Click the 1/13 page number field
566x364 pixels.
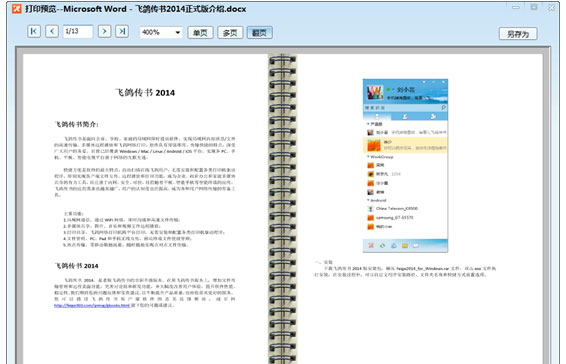[x=78, y=31]
